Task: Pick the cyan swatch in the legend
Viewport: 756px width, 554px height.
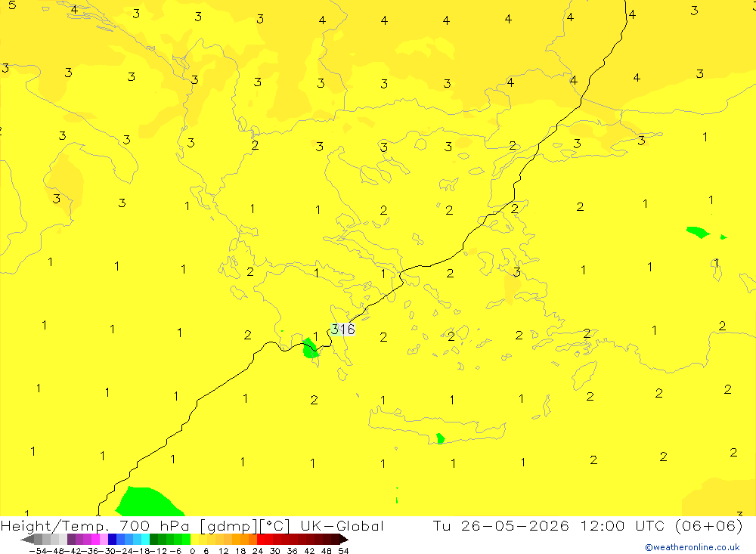Action: (x=145, y=539)
